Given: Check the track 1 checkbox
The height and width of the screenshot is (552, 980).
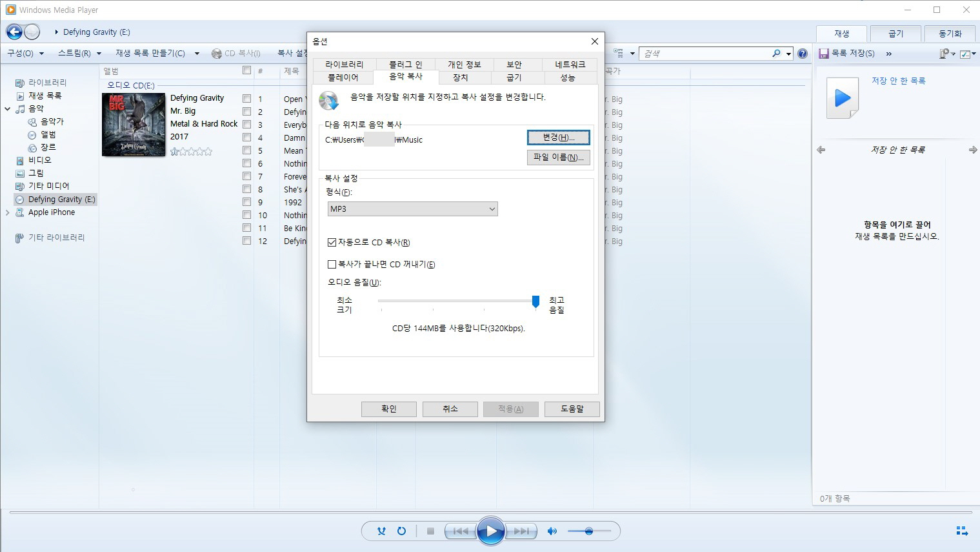Looking at the screenshot, I should (x=246, y=99).
